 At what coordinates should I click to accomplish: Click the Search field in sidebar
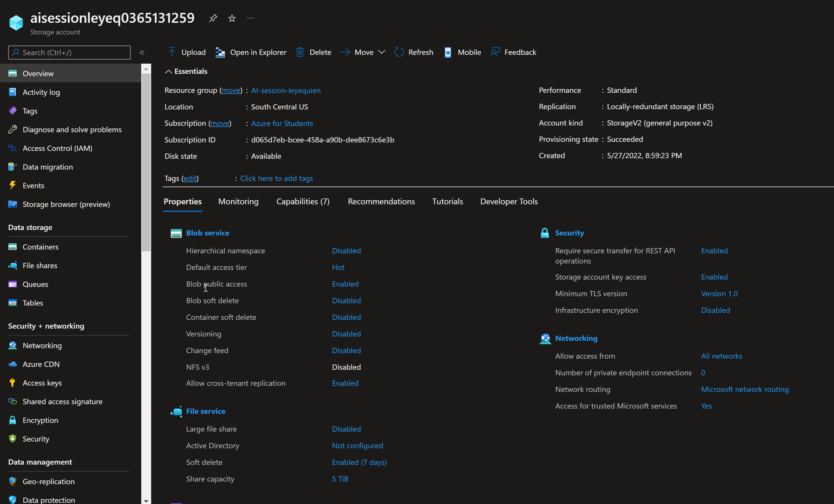tap(69, 53)
